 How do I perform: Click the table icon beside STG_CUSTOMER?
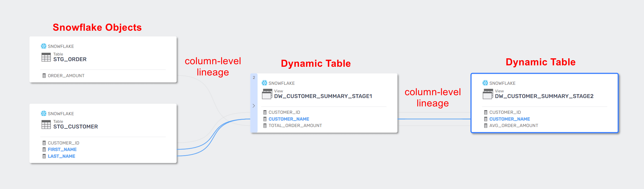coord(46,124)
